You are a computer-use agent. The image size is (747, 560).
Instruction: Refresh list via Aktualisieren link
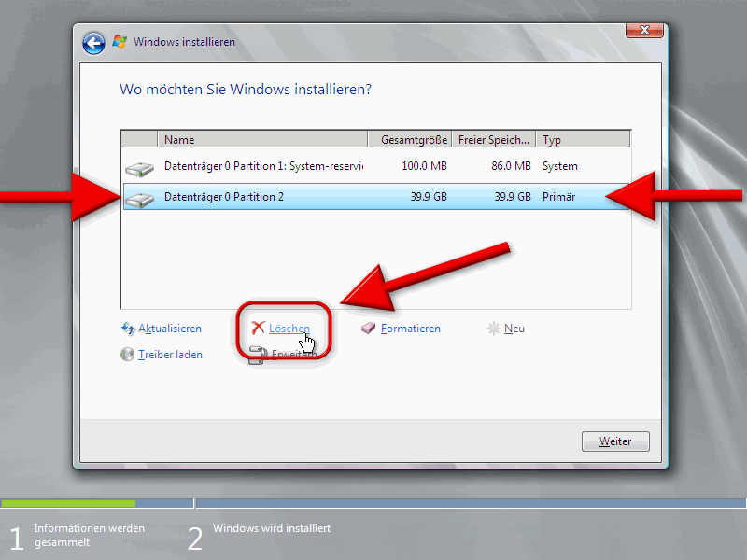click(170, 329)
